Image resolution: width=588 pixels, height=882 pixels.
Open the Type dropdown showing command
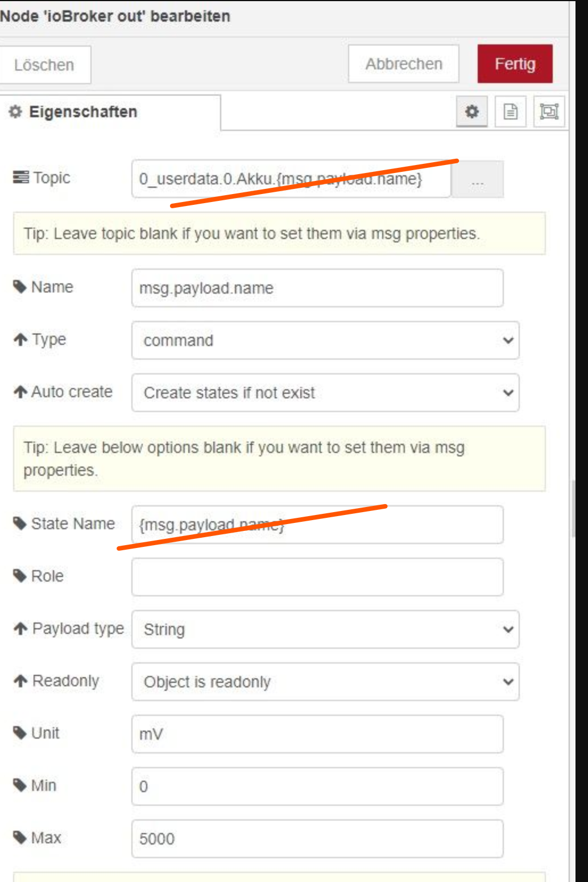click(x=325, y=340)
